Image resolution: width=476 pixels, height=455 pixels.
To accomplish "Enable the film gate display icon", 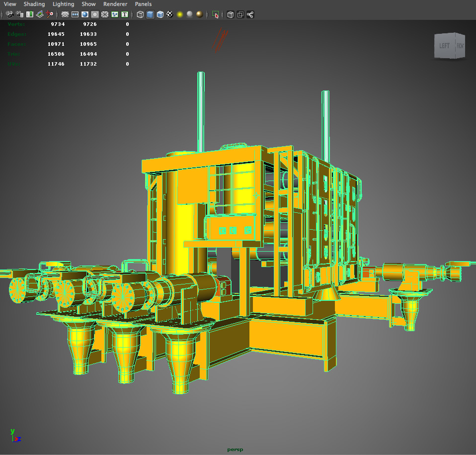I will click(x=76, y=14).
